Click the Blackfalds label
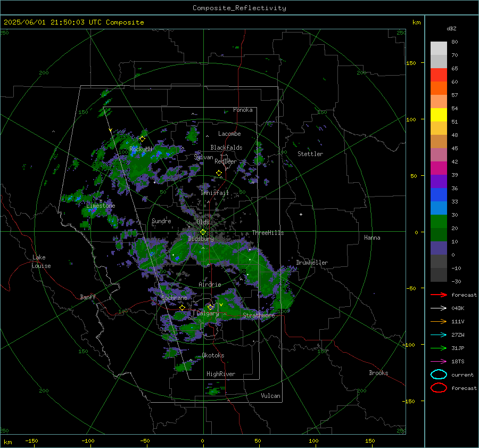Viewport: 479px width, 448px height. click(226, 148)
